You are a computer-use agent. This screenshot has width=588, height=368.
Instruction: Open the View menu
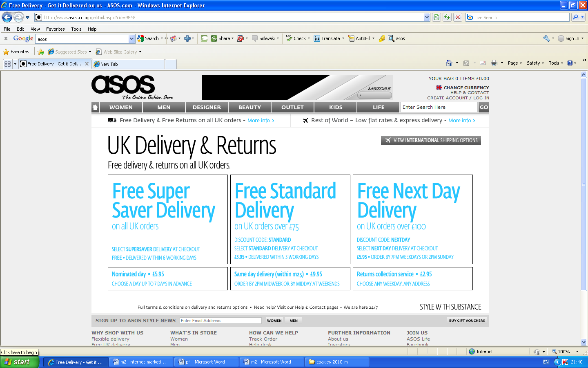35,29
